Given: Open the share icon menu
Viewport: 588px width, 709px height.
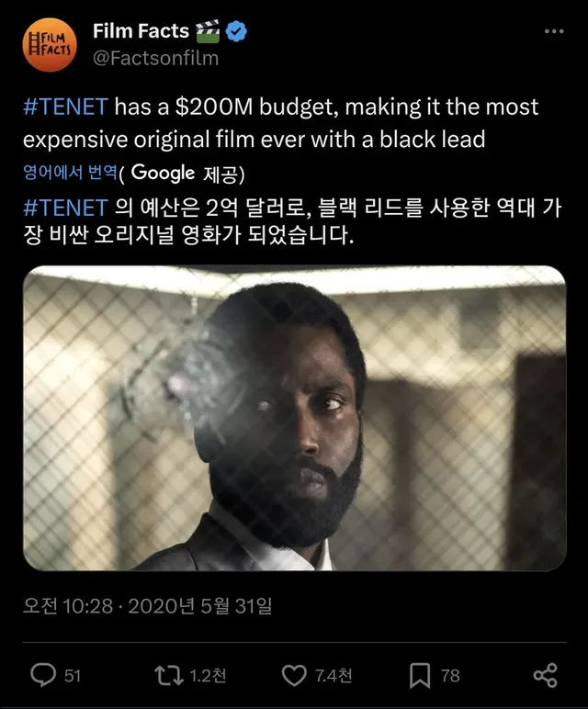Looking at the screenshot, I should pos(545,676).
